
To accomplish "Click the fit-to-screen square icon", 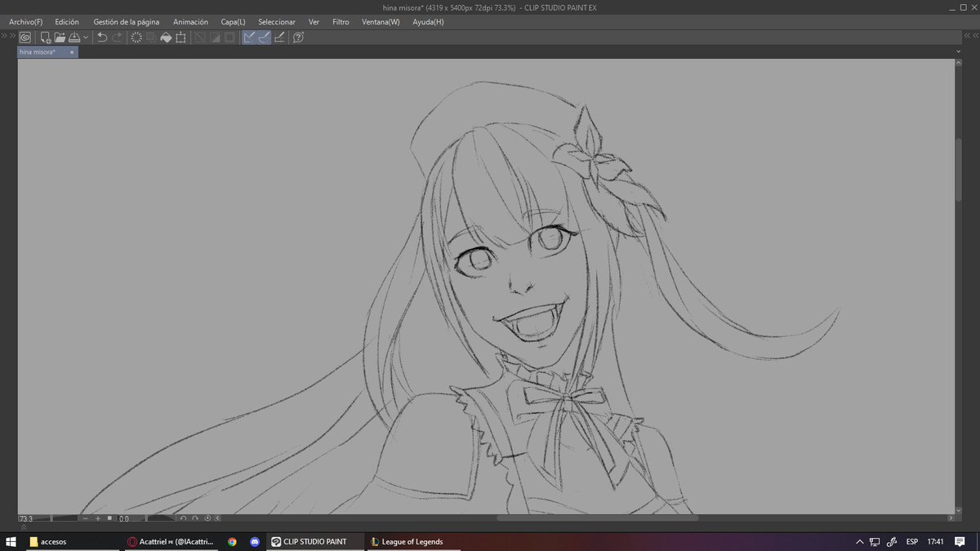I will (109, 518).
